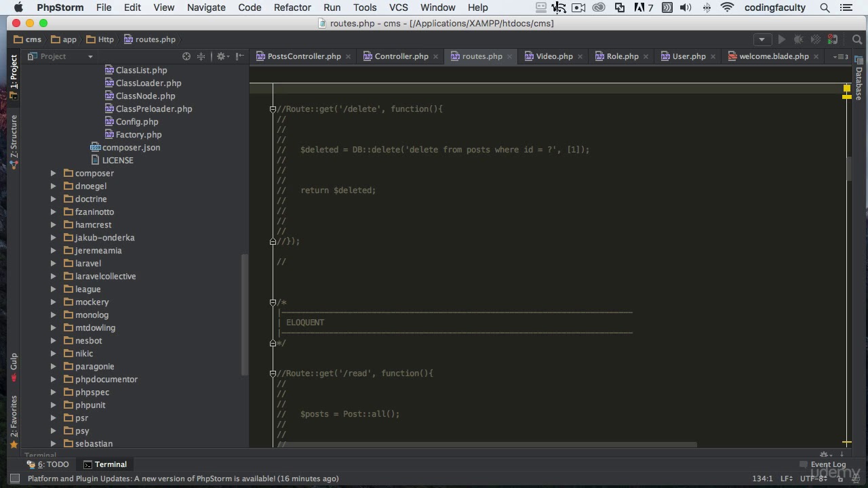Click the Wi-Fi icon in menu bar
Image resolution: width=868 pixels, height=488 pixels.
(x=727, y=7)
